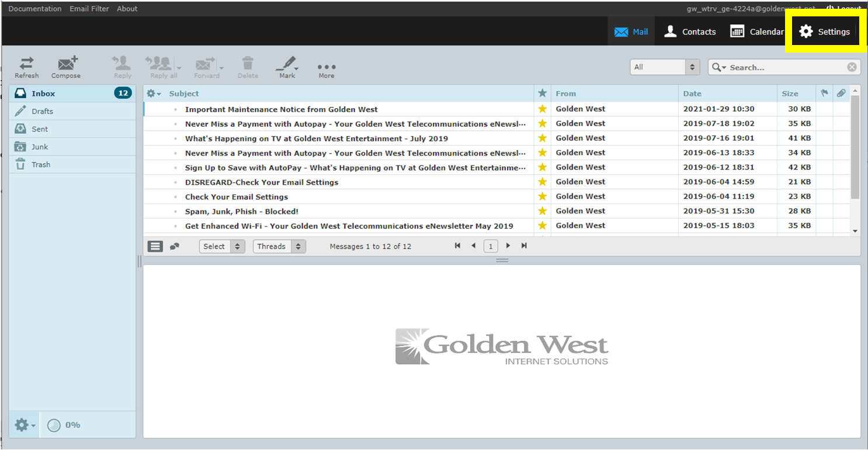Image resolution: width=868 pixels, height=450 pixels.
Task: Go to previous page of messages
Action: (x=474, y=246)
